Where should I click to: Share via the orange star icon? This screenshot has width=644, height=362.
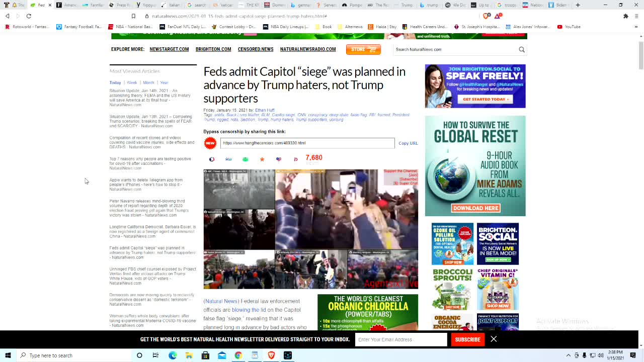(262, 159)
